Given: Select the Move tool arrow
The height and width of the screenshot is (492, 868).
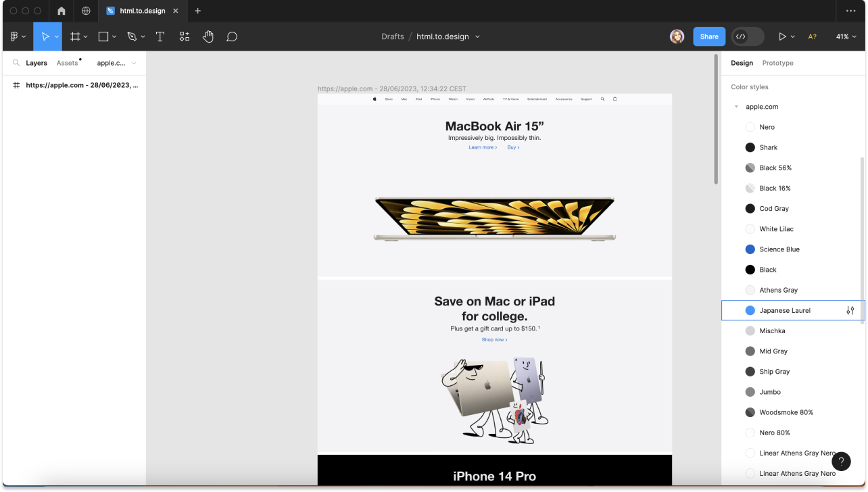Looking at the screenshot, I should 45,36.
